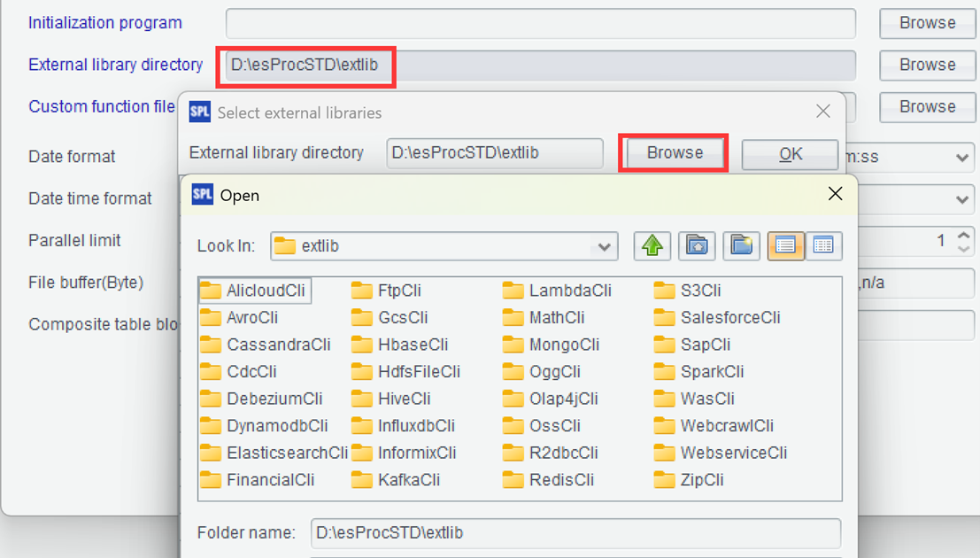Go up one folder level
This screenshot has width=980, height=558.
click(652, 246)
